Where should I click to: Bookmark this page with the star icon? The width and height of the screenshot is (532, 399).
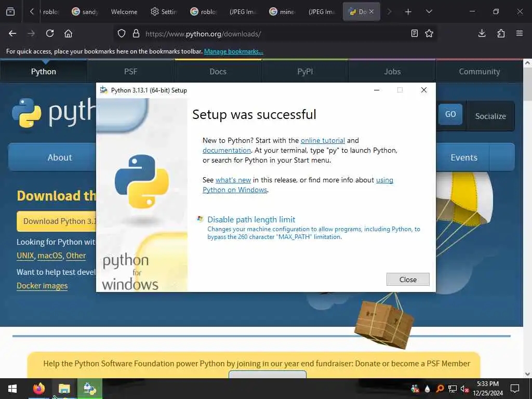tap(429, 34)
